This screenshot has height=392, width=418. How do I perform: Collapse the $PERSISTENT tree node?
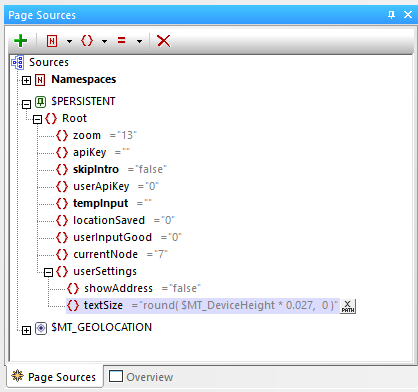click(26, 104)
